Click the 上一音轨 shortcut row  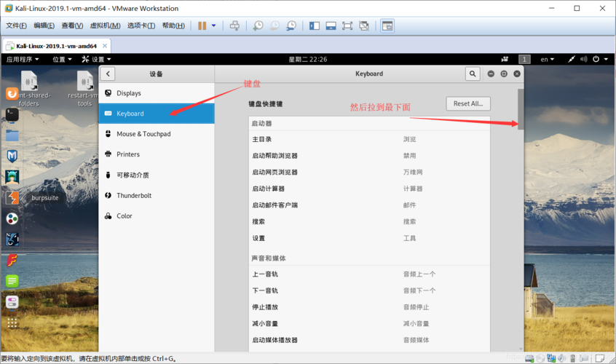tap(369, 274)
